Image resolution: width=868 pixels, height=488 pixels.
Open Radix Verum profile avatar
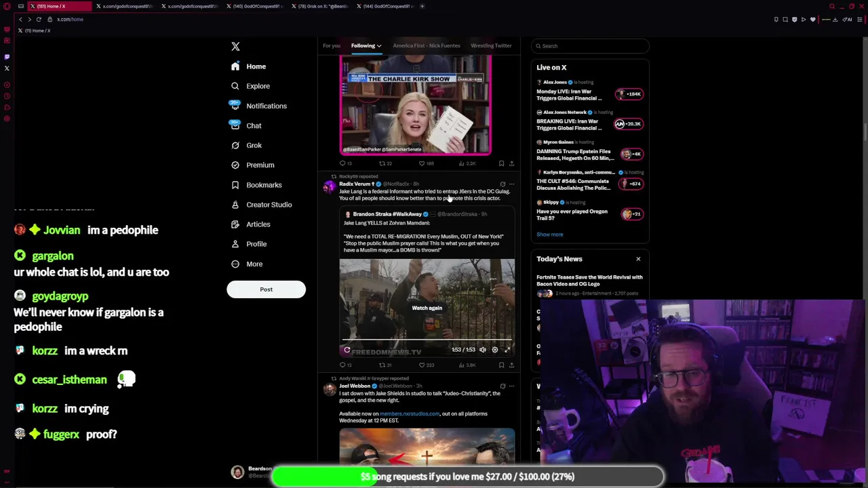tap(330, 188)
